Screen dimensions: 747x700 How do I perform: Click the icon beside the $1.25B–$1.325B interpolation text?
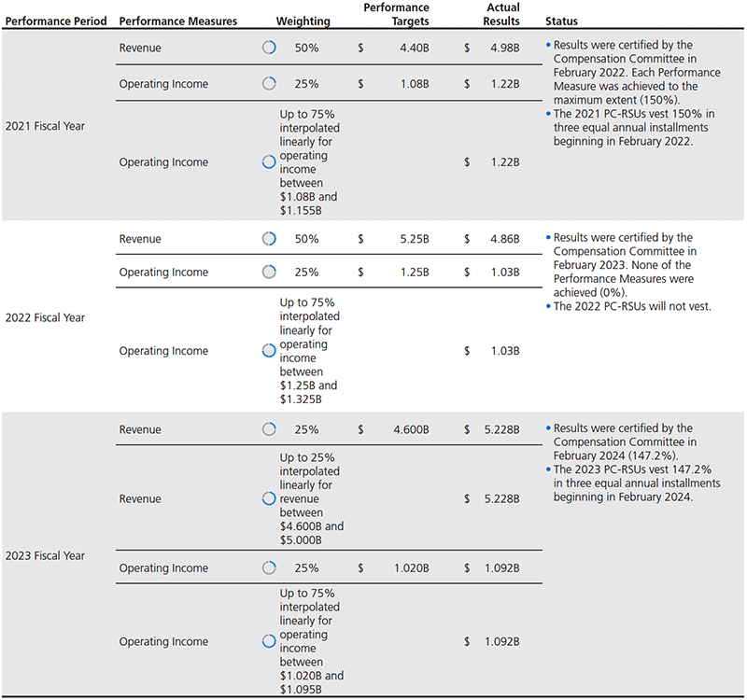point(269,351)
